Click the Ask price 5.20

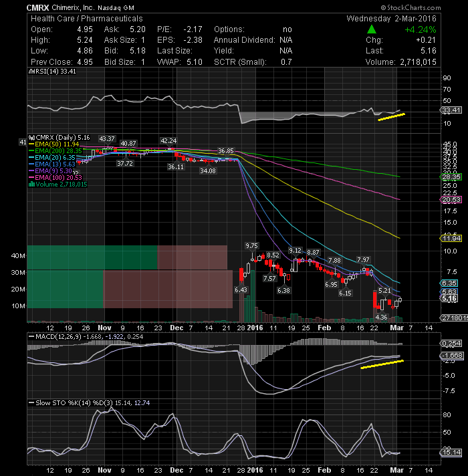[x=138, y=29]
